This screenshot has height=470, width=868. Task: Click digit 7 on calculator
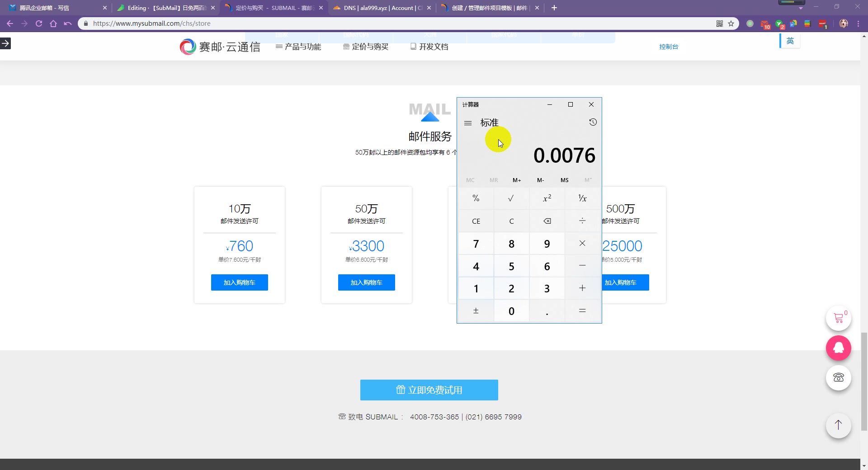(476, 244)
